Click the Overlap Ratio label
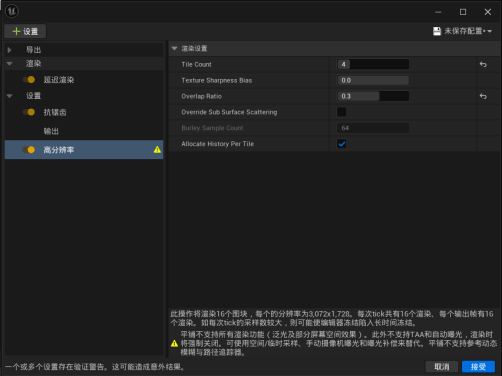502x376 pixels. [x=201, y=96]
